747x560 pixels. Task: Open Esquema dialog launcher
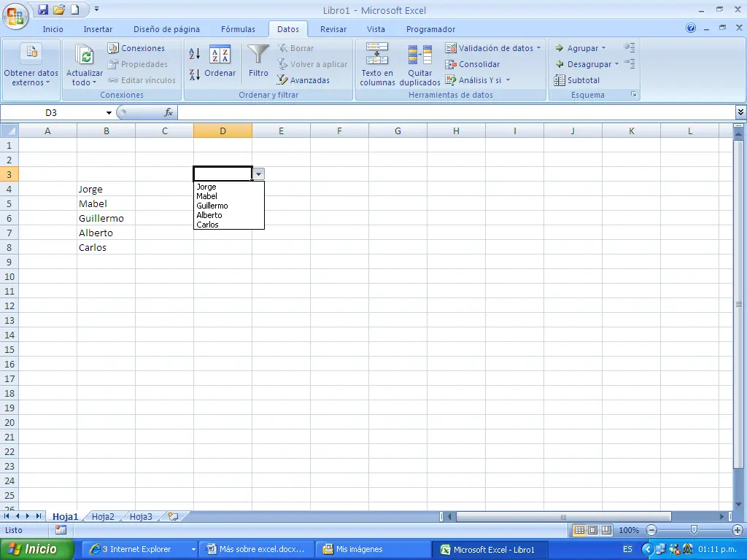coord(634,94)
